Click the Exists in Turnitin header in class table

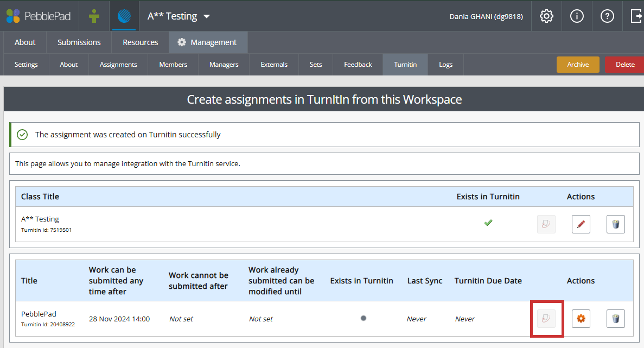click(x=488, y=197)
